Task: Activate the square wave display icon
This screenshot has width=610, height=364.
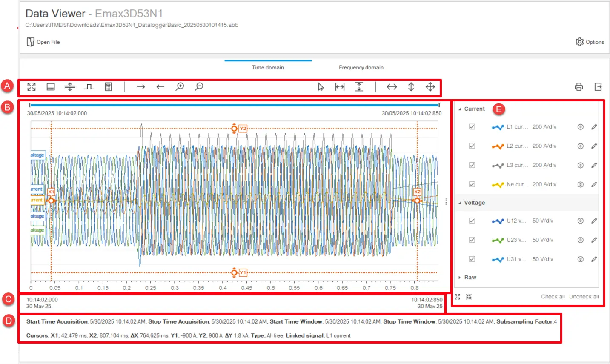Action: (89, 86)
